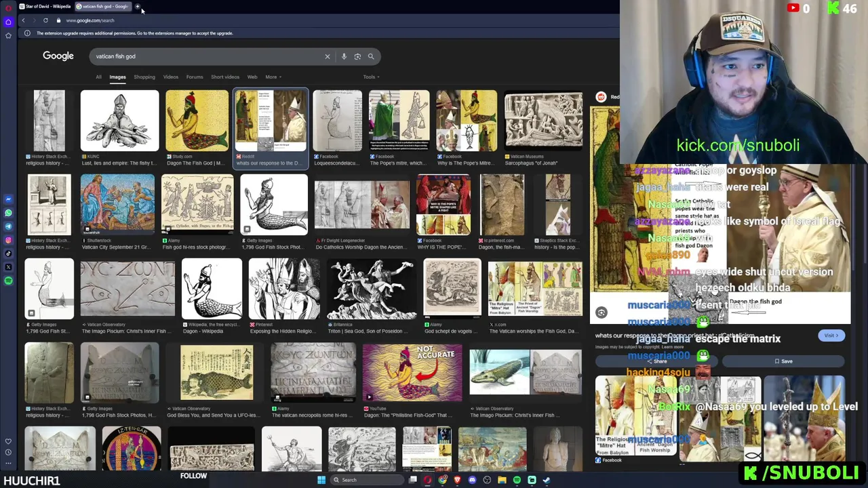Open Steam from the taskbar
This screenshot has width=868, height=488.
pos(547,480)
